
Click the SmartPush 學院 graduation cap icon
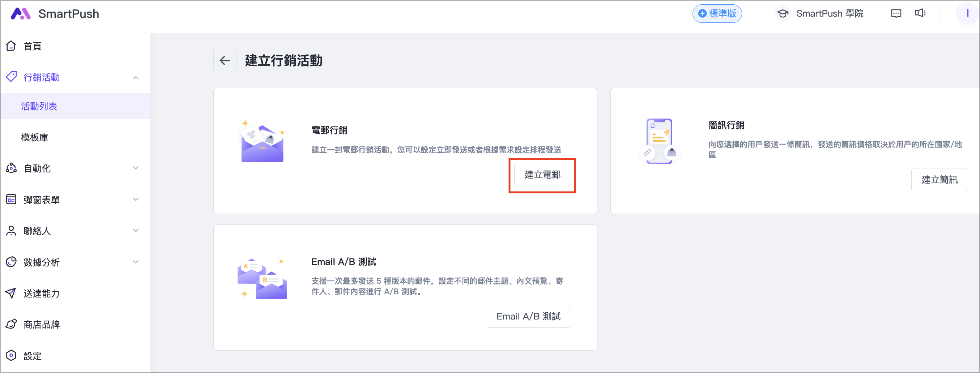pos(783,14)
